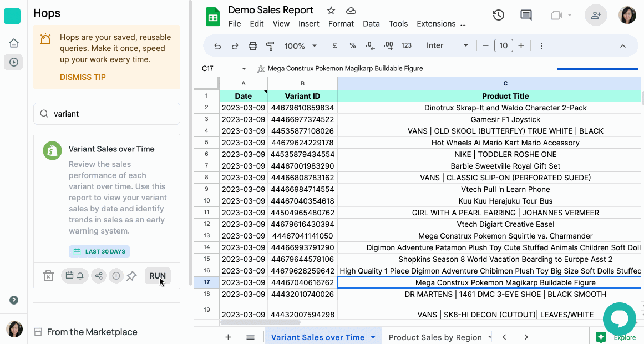Pin the Variant Sales over Time hop

[x=131, y=276]
